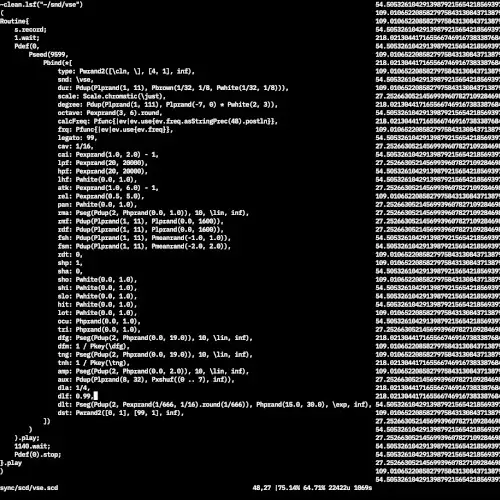
Task: Click the 1140.wait; line
Action: tap(32, 446)
